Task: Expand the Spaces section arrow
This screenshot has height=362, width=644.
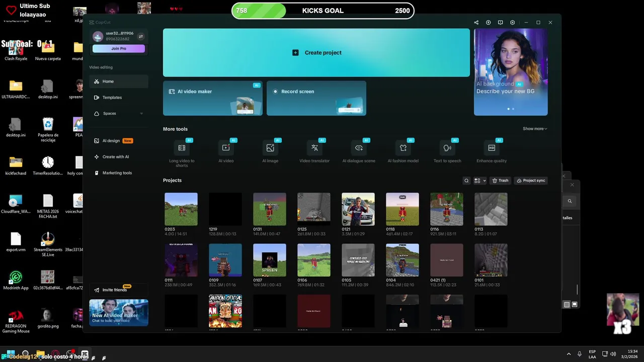Action: (x=141, y=114)
